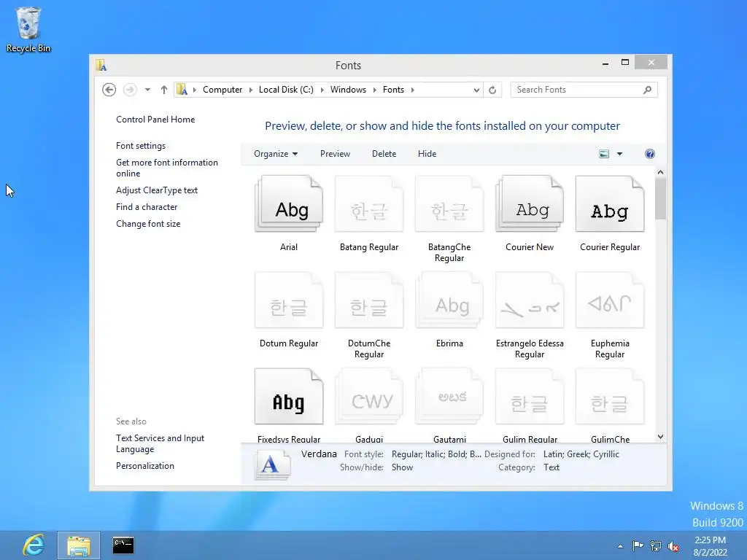Select the Gautami font icon

[449, 396]
